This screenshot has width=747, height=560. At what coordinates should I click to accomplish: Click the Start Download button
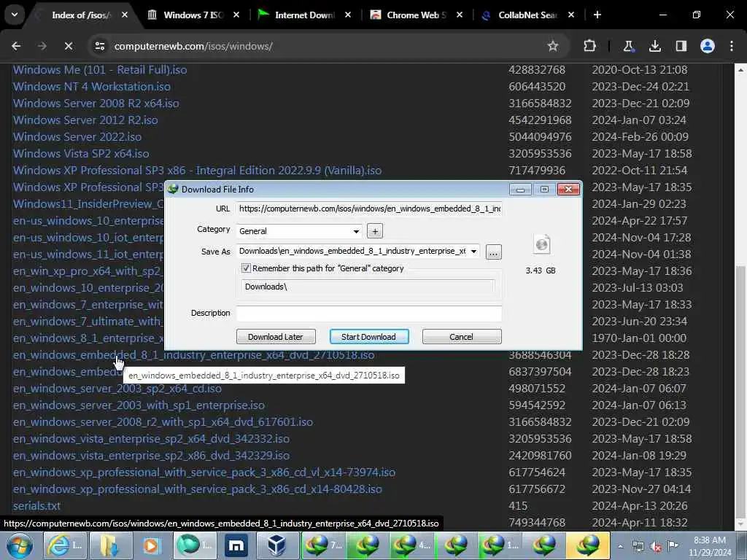pyautogui.click(x=368, y=337)
